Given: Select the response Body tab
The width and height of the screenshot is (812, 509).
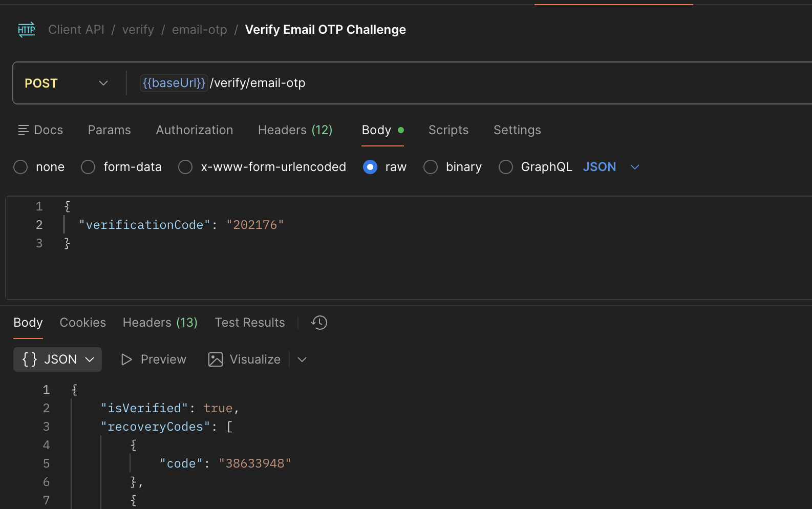Looking at the screenshot, I should pos(28,323).
